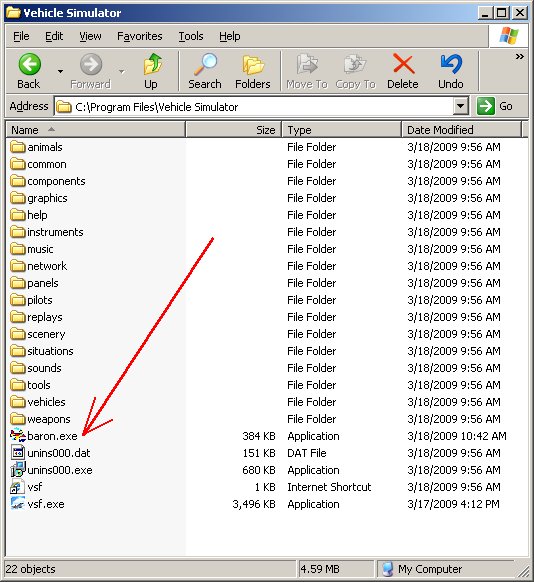Open the Back history dropdown arrow
534x582 pixels.
[x=60, y=71]
